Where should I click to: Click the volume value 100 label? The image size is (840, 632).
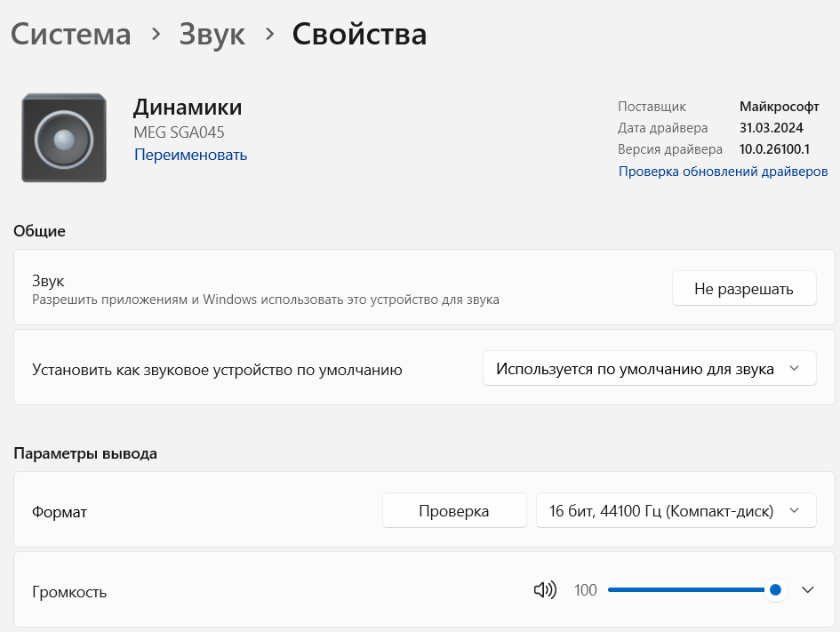585,590
